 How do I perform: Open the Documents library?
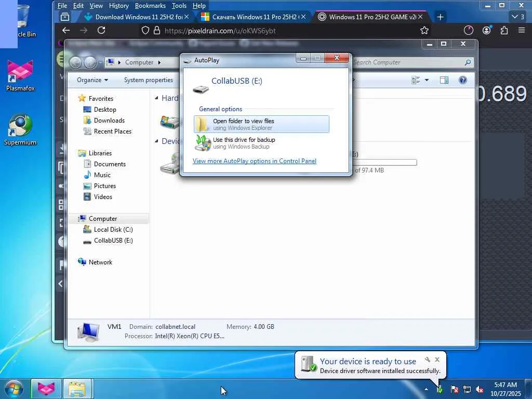[x=110, y=164]
